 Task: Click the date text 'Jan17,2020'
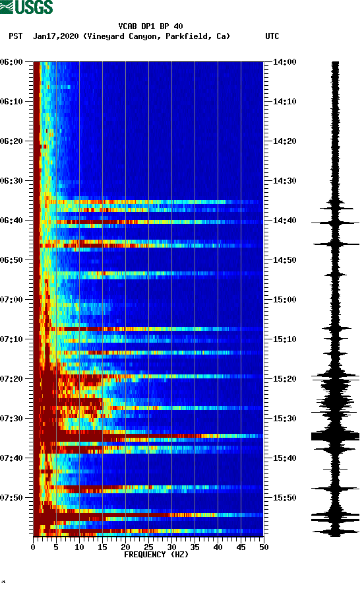pyautogui.click(x=55, y=36)
